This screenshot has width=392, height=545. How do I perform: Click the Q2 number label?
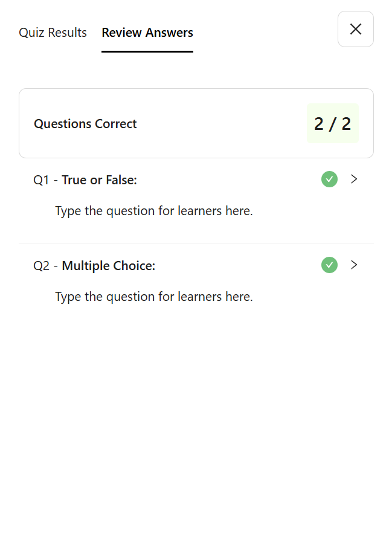[x=41, y=266]
